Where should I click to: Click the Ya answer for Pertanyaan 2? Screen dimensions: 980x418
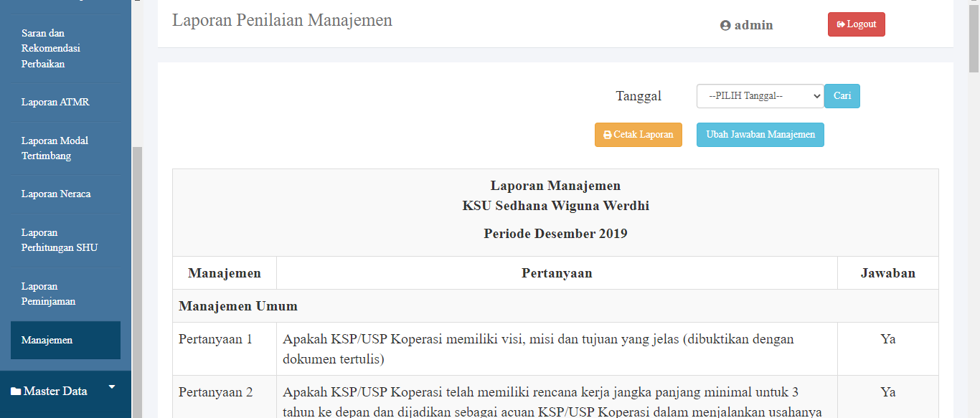888,392
